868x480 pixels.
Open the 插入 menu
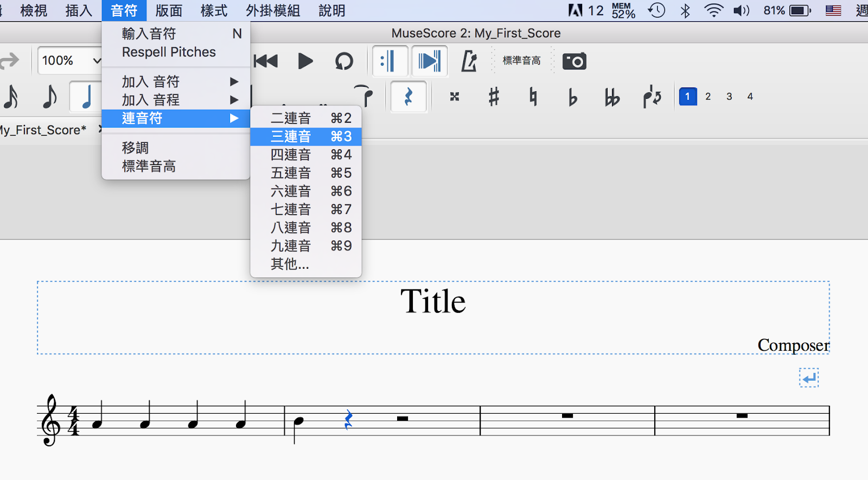tap(79, 10)
